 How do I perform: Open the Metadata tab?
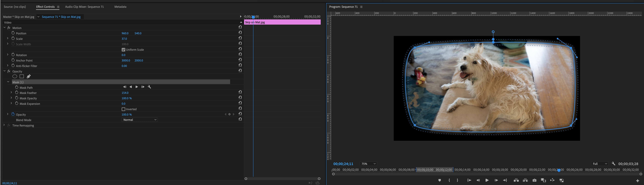pyautogui.click(x=120, y=7)
